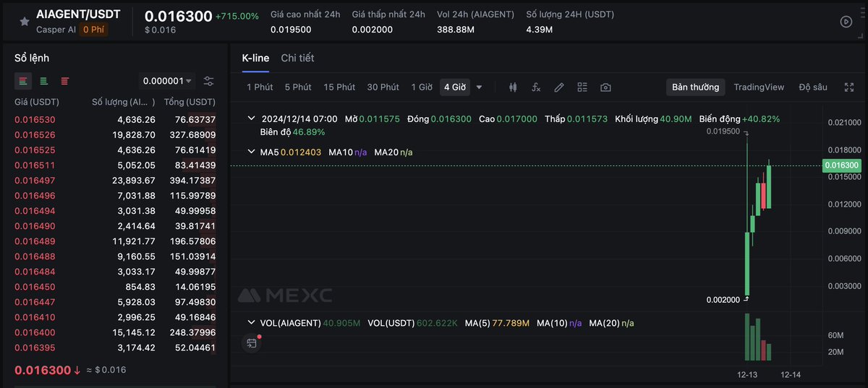The height and width of the screenshot is (388, 868).
Task: Click the current price tag 0.016300 on price axis
Action: (x=842, y=165)
